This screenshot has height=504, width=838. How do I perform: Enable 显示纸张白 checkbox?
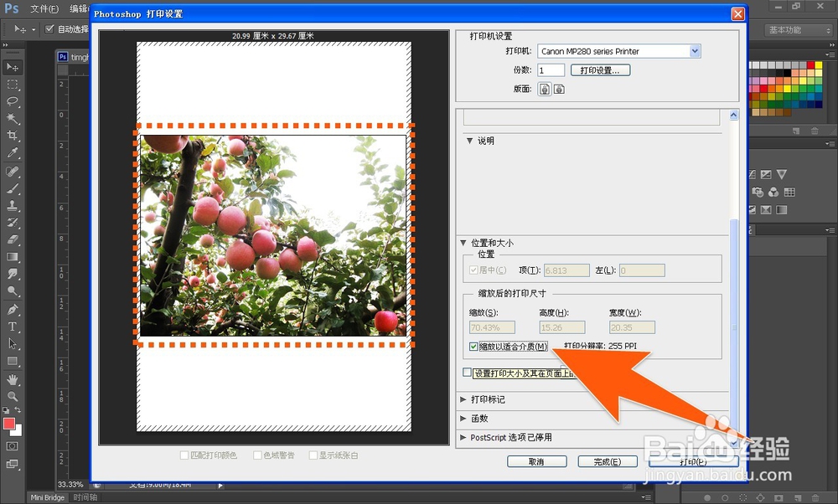[x=313, y=455]
